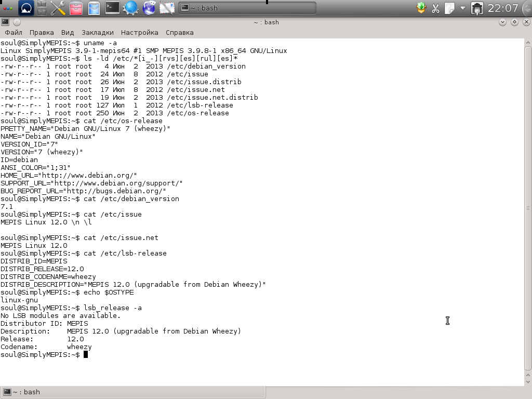Click the DISTRIB_DESCRIPTION line
Screen dimensions: 532x399
[x=133, y=285]
